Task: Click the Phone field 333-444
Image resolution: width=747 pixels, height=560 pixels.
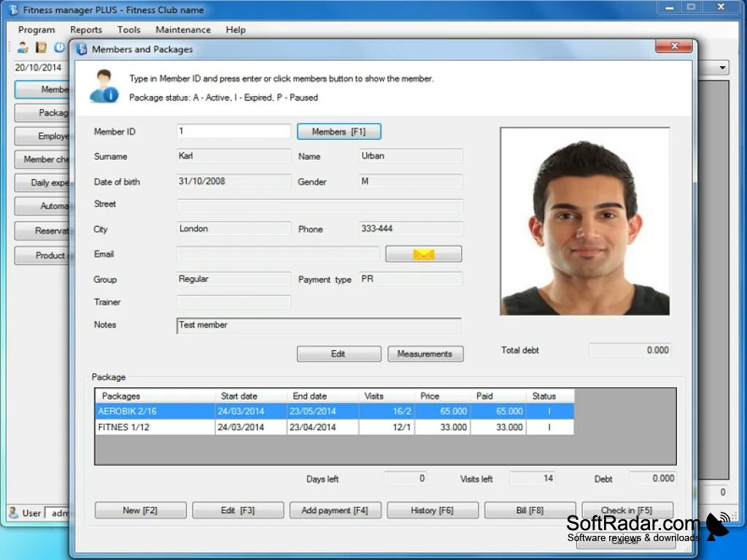Action: coord(411,228)
